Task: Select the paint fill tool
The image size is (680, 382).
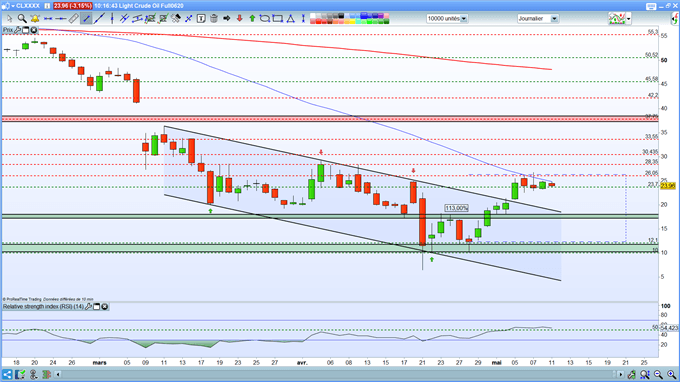Action: pyautogui.click(x=176, y=18)
